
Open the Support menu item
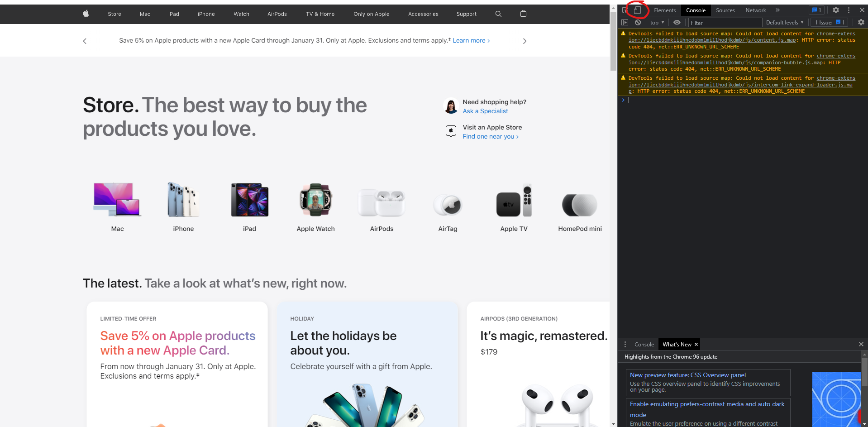(x=467, y=14)
